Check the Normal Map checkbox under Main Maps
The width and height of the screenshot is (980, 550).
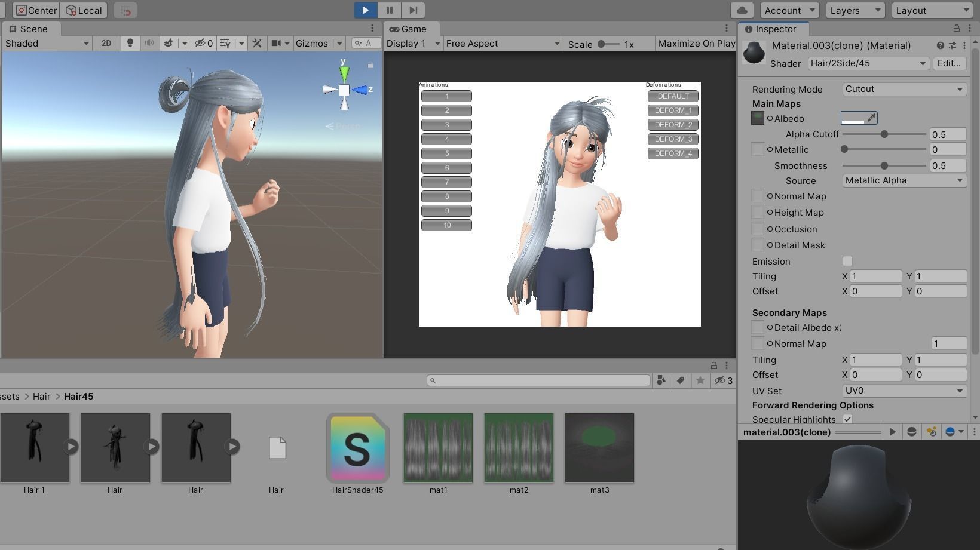tap(758, 196)
